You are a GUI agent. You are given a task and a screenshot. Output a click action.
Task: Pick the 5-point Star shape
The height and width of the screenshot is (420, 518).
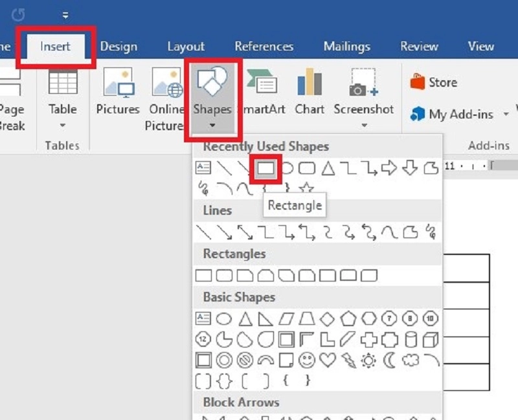coord(307,188)
